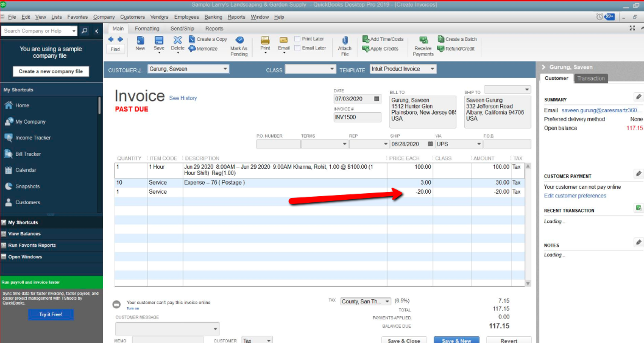Enable the Print Later checkbox
Screen dimensions: 644x343
click(x=297, y=39)
